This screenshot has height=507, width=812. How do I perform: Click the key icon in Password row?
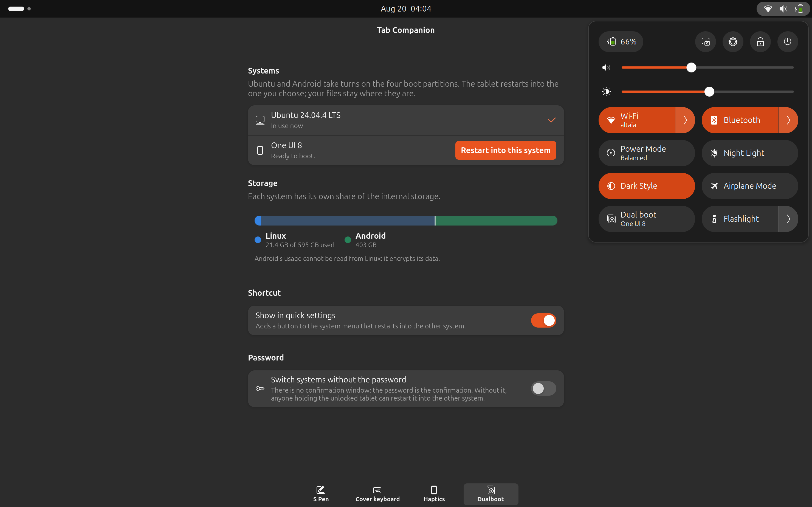coord(260,388)
